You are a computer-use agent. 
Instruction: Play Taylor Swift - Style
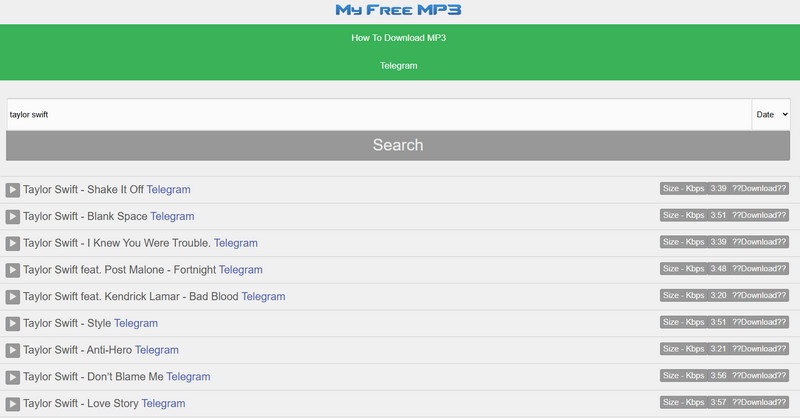click(x=13, y=324)
